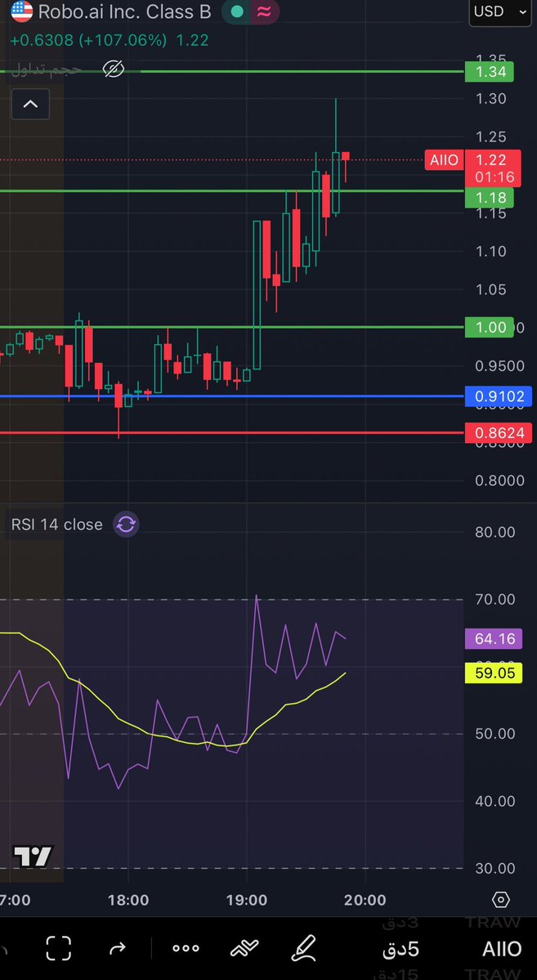Select the 1.00 green horizontal line label
The image size is (537, 980).
pos(490,328)
